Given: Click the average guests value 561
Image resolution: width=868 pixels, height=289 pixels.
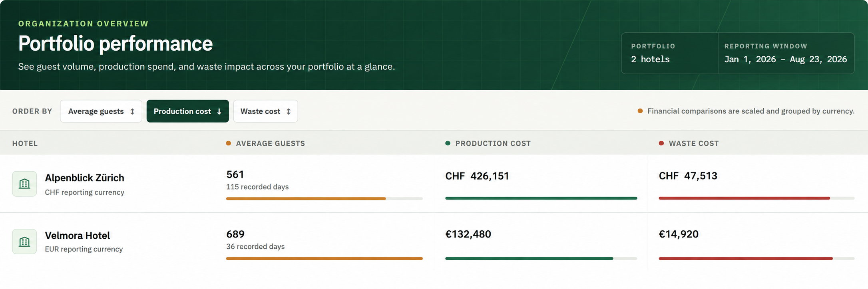Looking at the screenshot, I should click(235, 174).
